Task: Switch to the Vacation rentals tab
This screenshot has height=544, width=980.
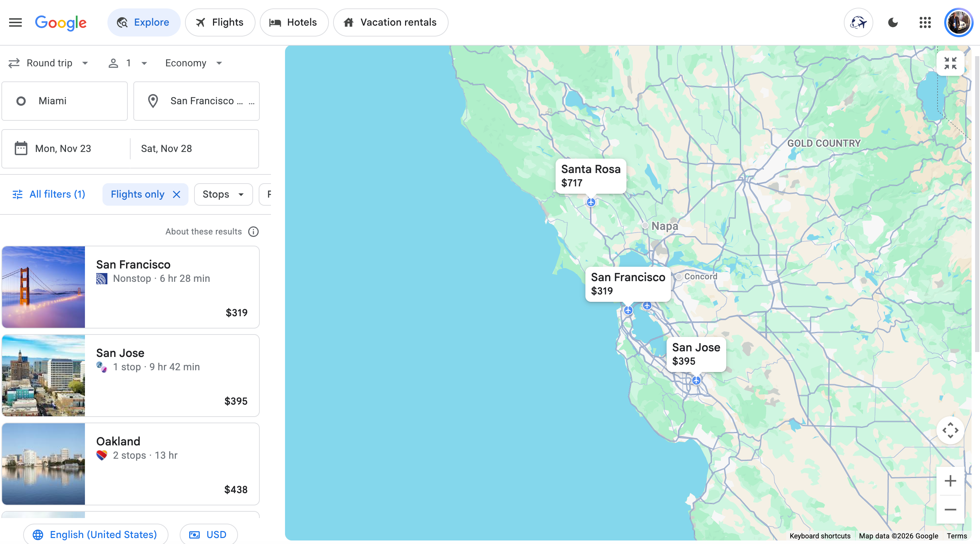Action: pos(390,22)
